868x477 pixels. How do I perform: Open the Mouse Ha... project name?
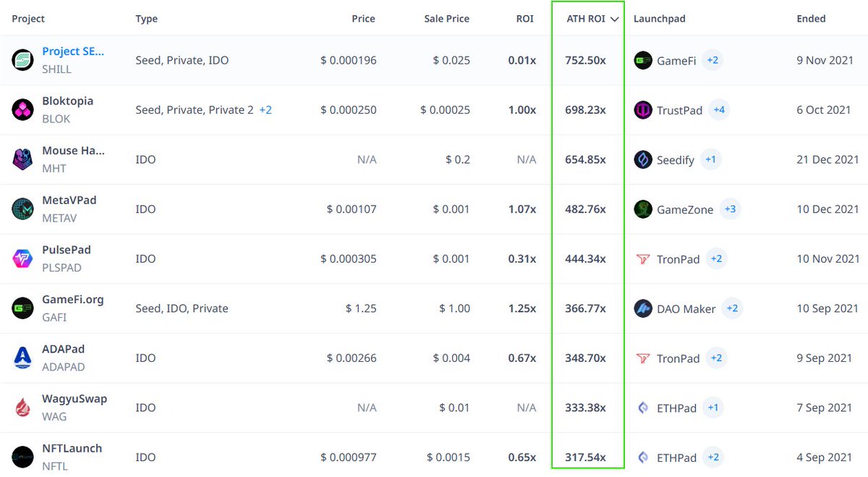click(73, 151)
